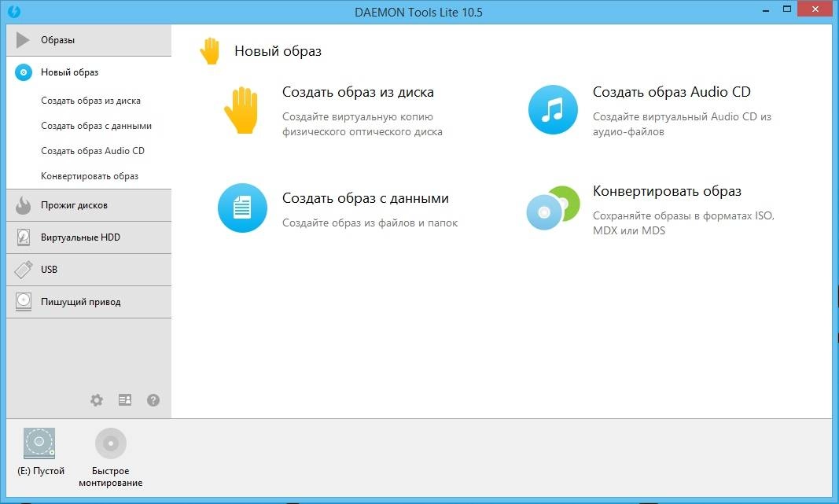Click the Пишущий привод drive icon
The image size is (839, 504).
pyautogui.click(x=24, y=302)
